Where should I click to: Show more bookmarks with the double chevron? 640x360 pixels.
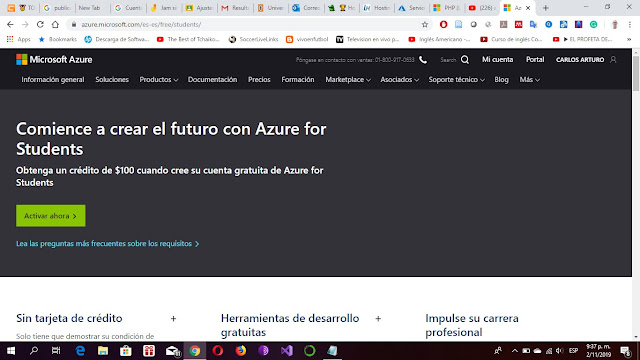629,40
